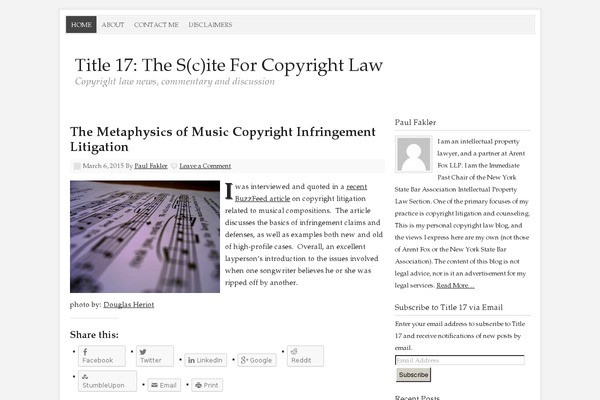
Task: Click the envelope icon in Email button
Action: click(x=155, y=385)
